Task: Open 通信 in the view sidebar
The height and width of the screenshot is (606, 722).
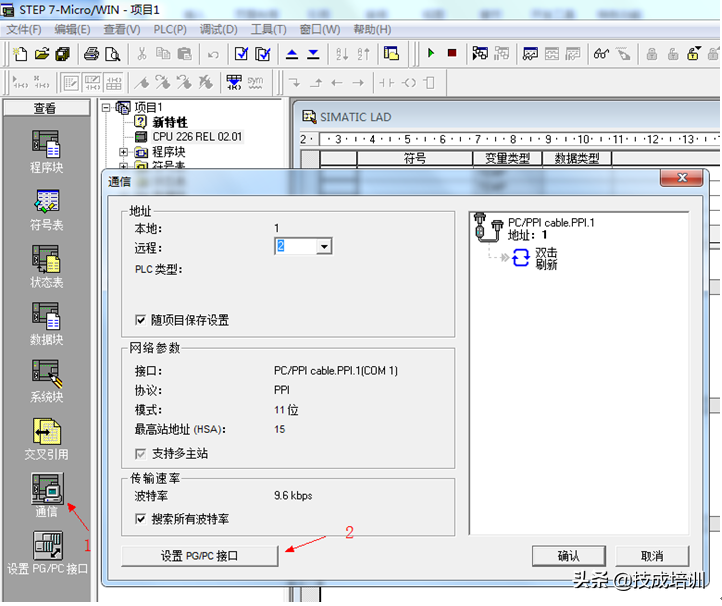Action: click(46, 495)
